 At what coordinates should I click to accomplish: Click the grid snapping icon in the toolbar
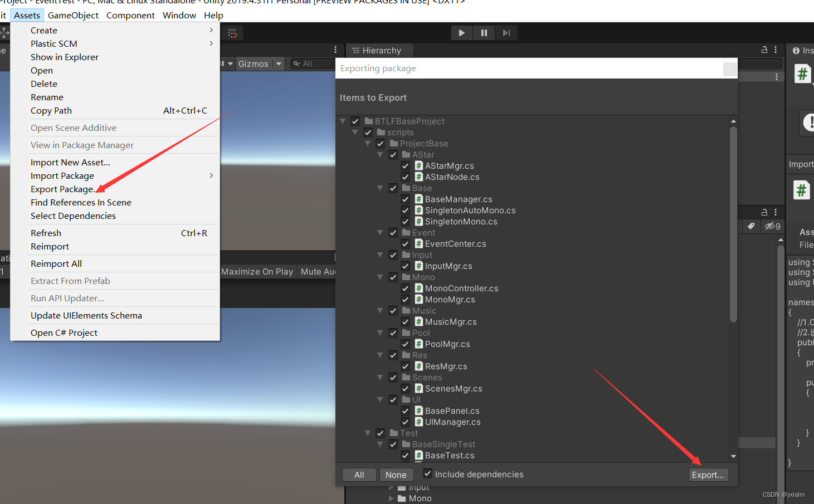point(232,33)
